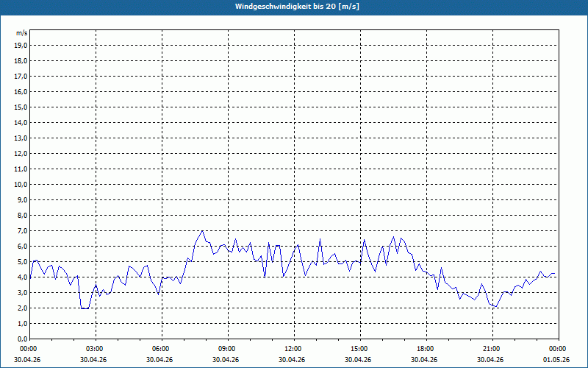Click the '01.05.26' date label
588x368 pixels.
(556, 360)
